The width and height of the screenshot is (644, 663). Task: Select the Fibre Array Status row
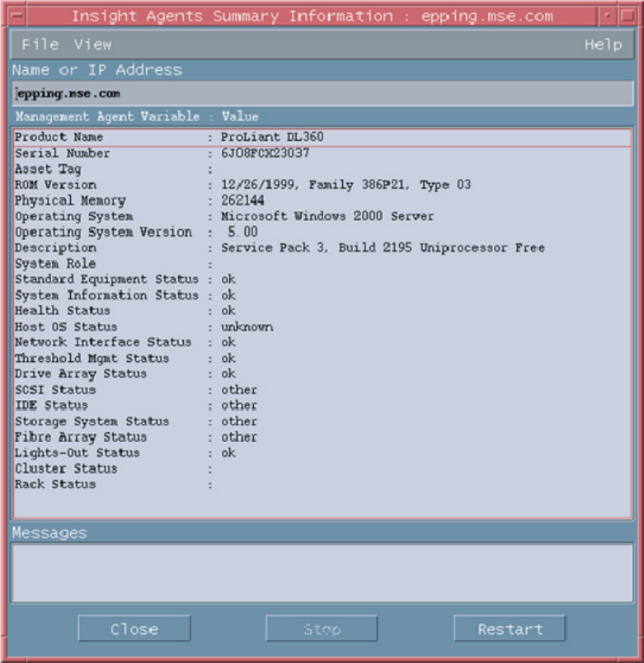pyautogui.click(x=322, y=437)
